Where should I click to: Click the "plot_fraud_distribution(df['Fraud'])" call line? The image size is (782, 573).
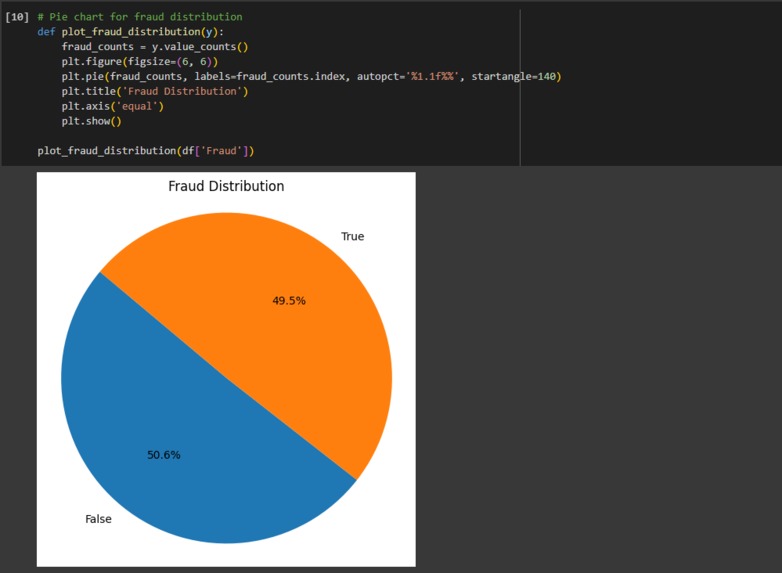pyautogui.click(x=146, y=151)
